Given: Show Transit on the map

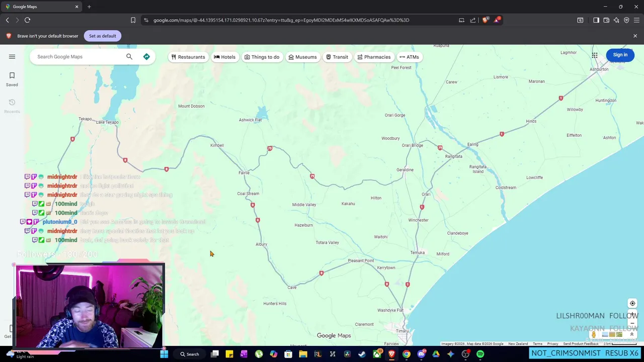Looking at the screenshot, I should point(337,57).
